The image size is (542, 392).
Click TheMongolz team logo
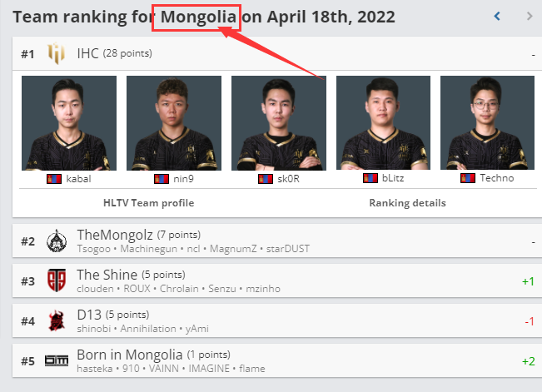coord(57,241)
